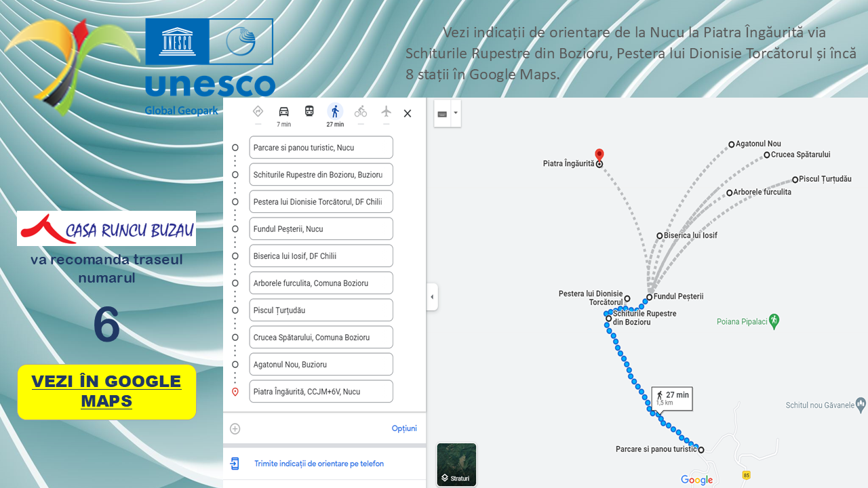Edit the Piatra Îngăurită destination field

[321, 392]
